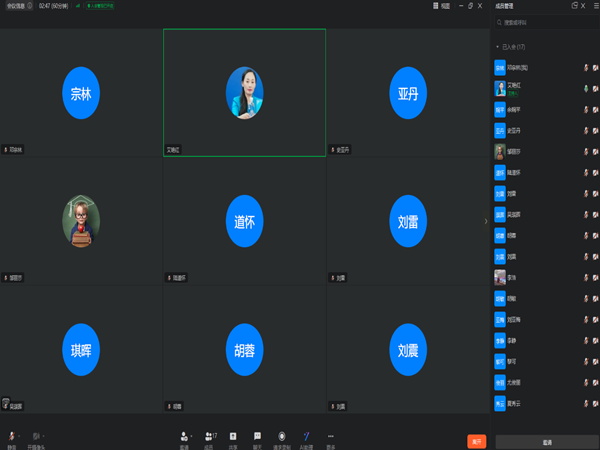
Task: Click the share screen icon
Action: 233,436
